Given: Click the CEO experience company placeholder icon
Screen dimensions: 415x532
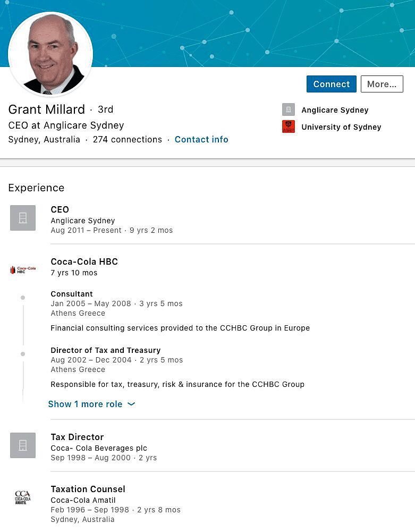Looking at the screenshot, I should [23, 218].
